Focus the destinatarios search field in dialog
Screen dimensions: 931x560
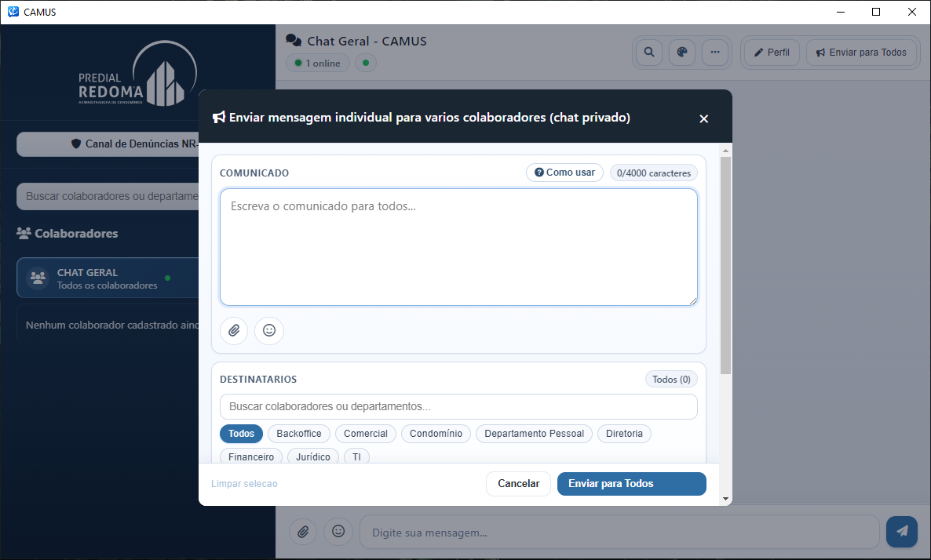[x=458, y=406]
